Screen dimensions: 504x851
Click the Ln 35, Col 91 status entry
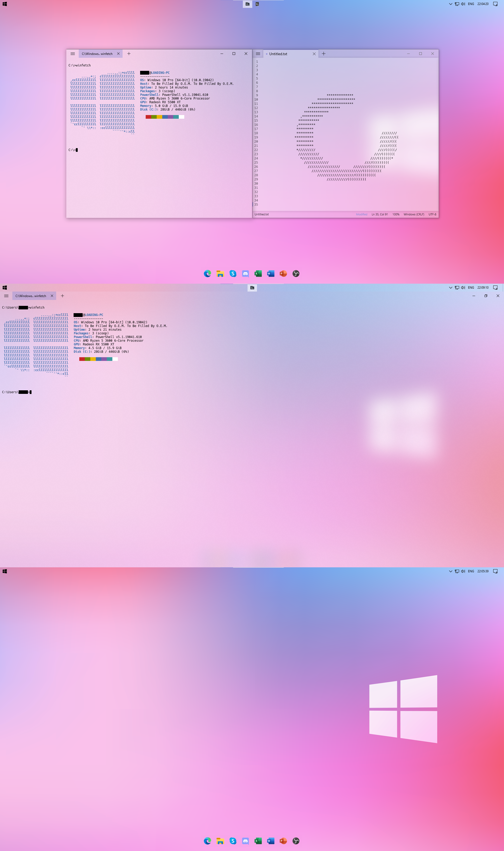[x=380, y=214]
